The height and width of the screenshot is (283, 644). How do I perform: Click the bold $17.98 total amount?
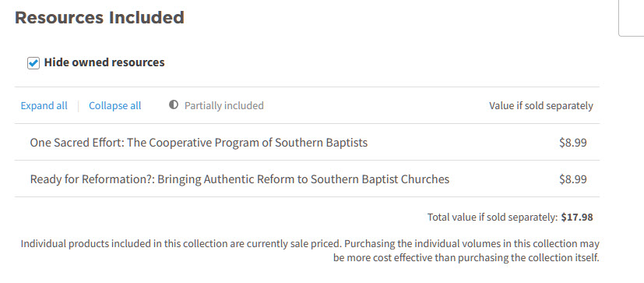point(577,218)
